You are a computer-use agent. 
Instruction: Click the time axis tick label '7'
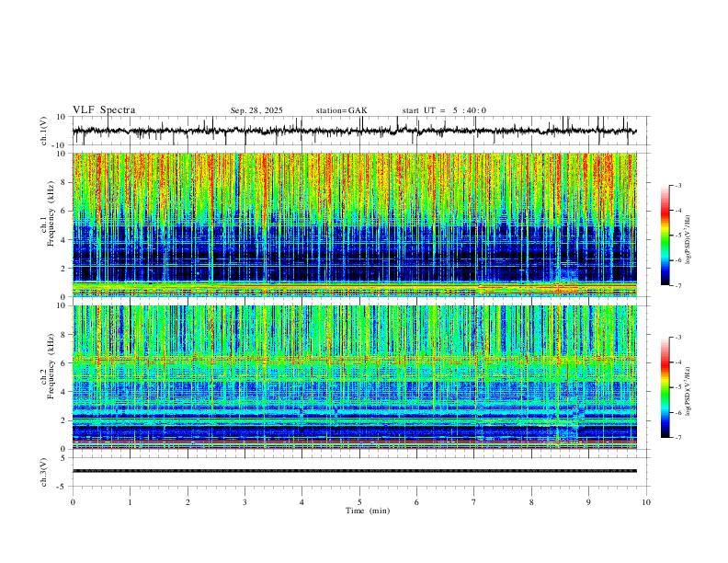(474, 502)
